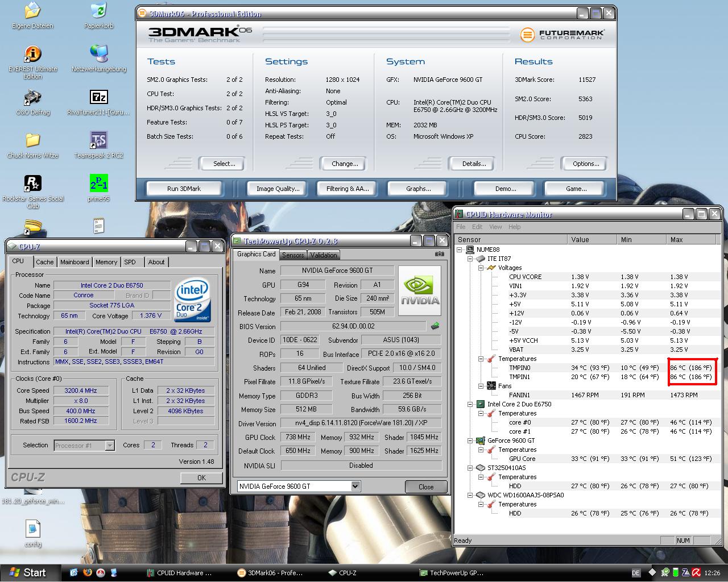Click the Change... settings button

tap(345, 164)
